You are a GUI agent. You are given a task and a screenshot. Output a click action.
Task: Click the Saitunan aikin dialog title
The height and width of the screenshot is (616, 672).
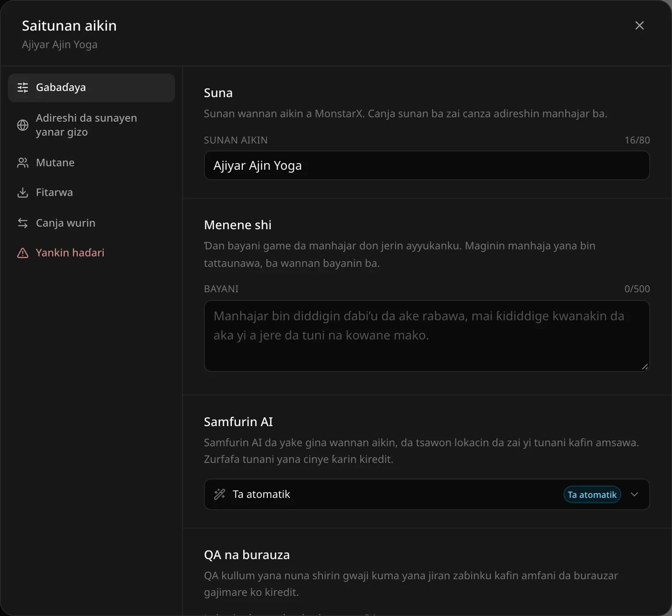(x=69, y=26)
